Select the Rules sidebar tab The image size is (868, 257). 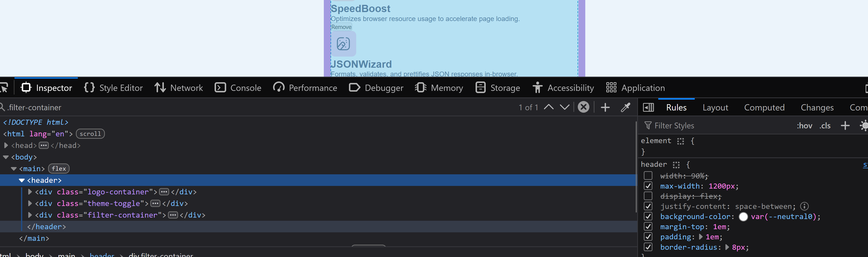click(x=676, y=107)
